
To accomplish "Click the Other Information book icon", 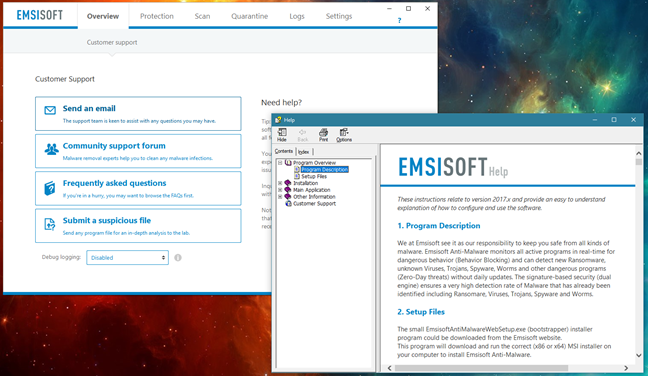I will [288, 197].
